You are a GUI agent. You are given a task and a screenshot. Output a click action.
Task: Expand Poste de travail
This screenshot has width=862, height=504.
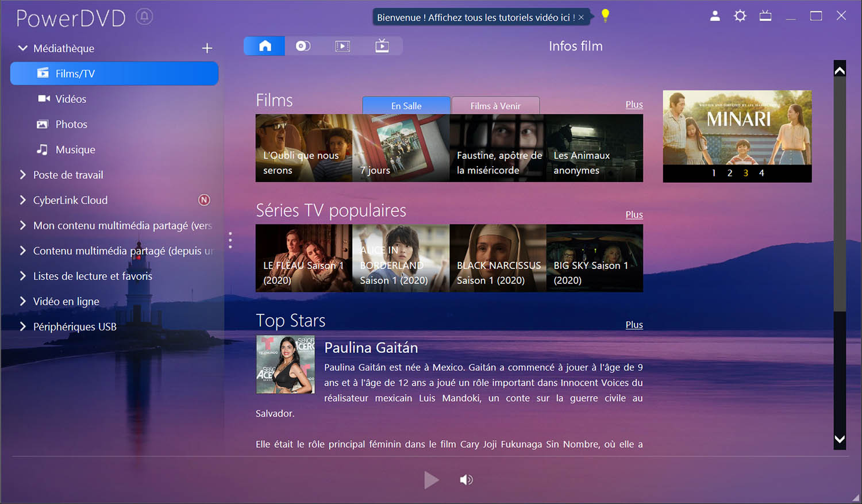coord(23,175)
